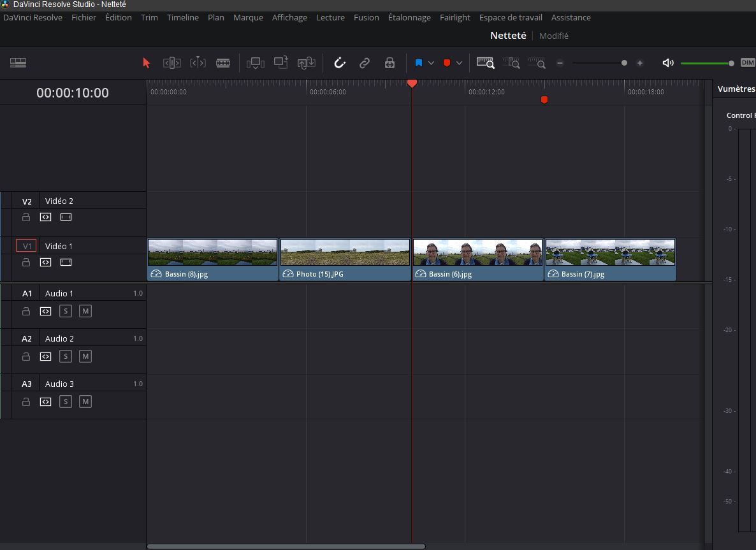
Task: Open the Marque menu
Action: (x=249, y=17)
